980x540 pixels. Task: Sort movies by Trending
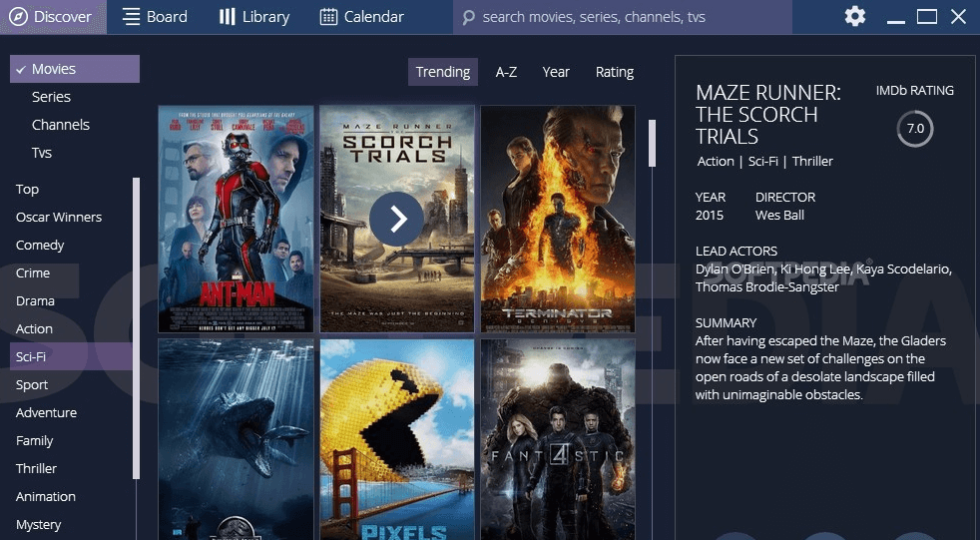click(443, 72)
